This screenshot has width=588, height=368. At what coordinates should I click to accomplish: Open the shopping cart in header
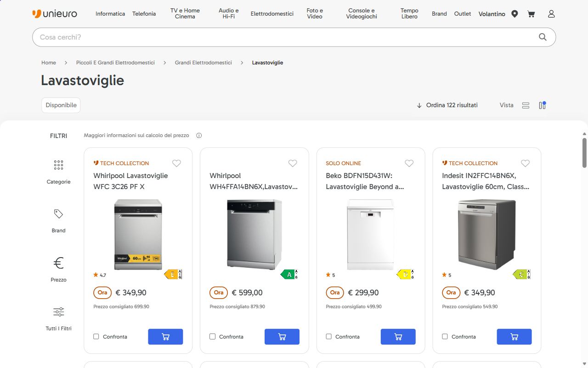click(x=531, y=14)
